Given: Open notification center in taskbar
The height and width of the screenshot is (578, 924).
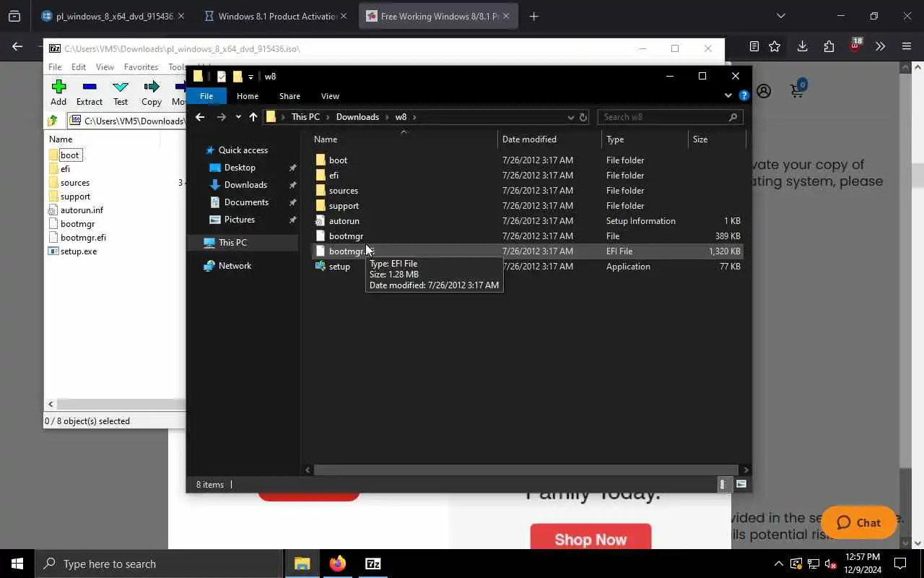Looking at the screenshot, I should click(901, 564).
